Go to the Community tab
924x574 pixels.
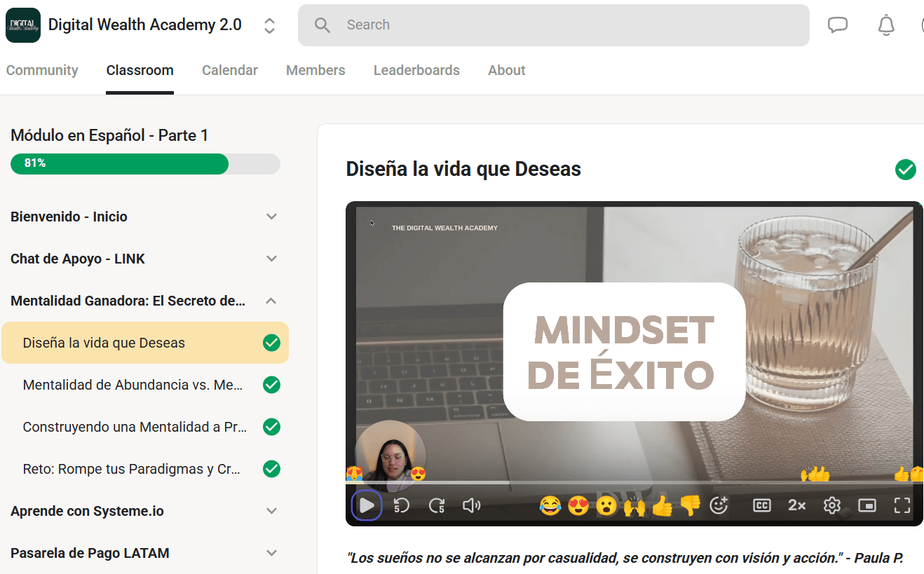click(x=42, y=70)
